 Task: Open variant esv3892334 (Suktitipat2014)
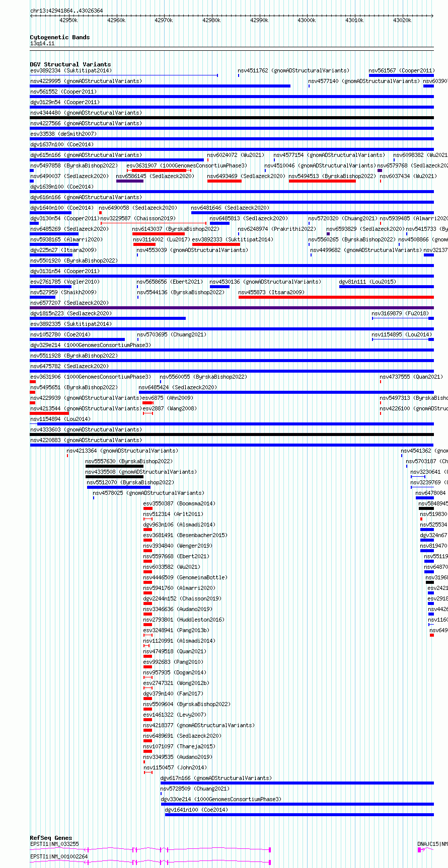pyautogui.click(x=71, y=71)
